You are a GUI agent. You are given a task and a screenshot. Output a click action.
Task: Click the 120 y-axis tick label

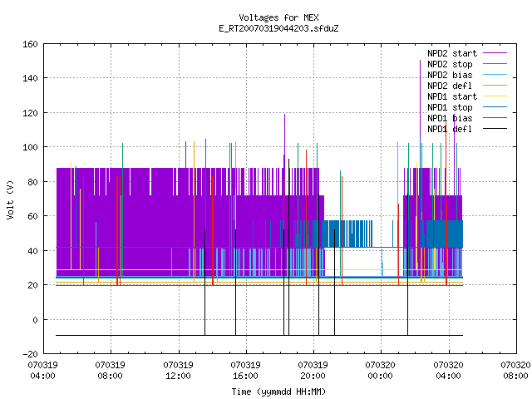(x=30, y=113)
